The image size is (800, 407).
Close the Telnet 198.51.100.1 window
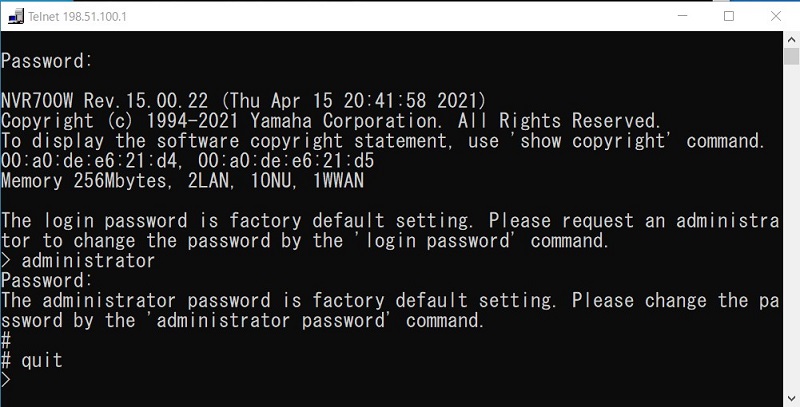tap(774, 17)
